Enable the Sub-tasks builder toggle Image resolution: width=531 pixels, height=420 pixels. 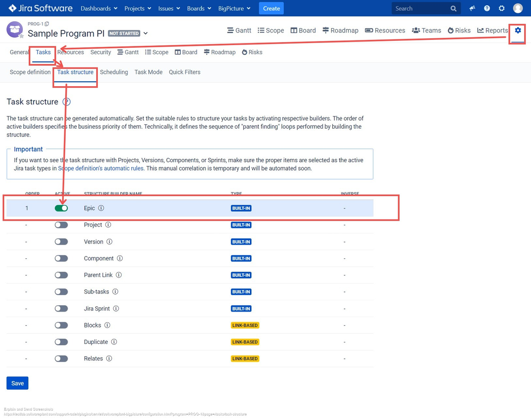(x=61, y=292)
